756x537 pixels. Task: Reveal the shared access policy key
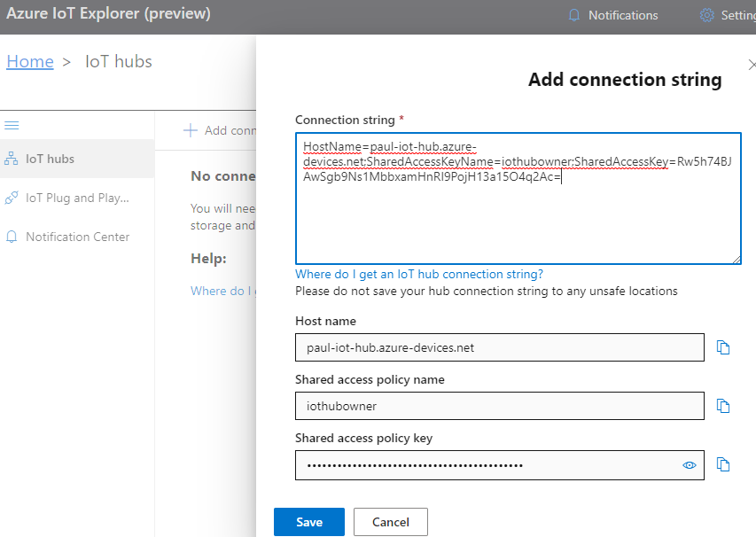click(x=690, y=465)
